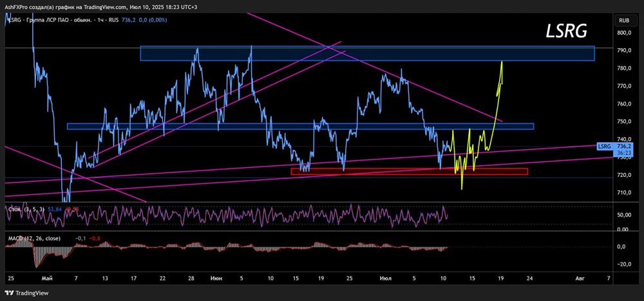
Task: Select the red support zone rectangle near 722
Action: 409,172
